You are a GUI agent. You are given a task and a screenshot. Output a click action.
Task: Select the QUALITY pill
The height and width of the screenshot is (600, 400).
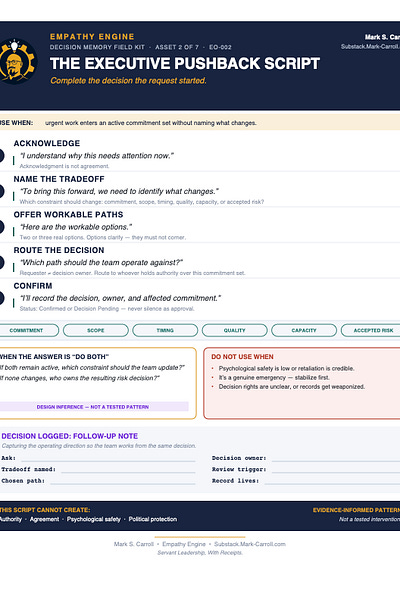tap(234, 330)
